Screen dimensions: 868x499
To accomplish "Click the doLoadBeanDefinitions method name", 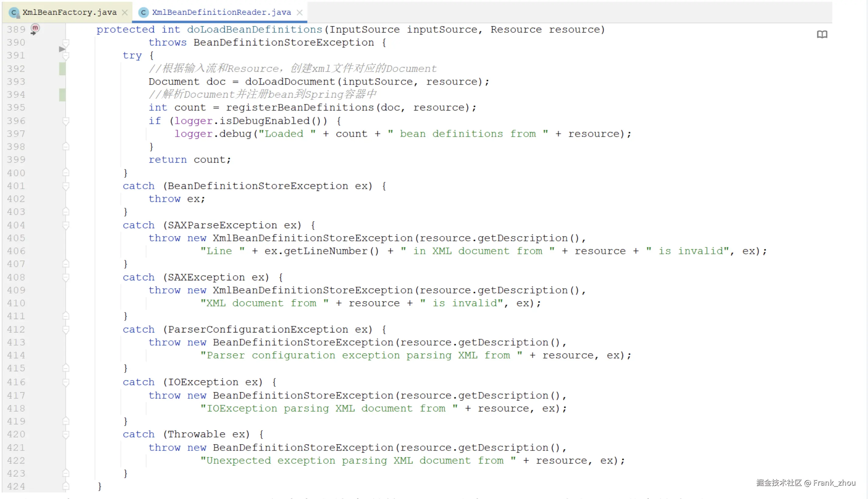I will pyautogui.click(x=255, y=30).
